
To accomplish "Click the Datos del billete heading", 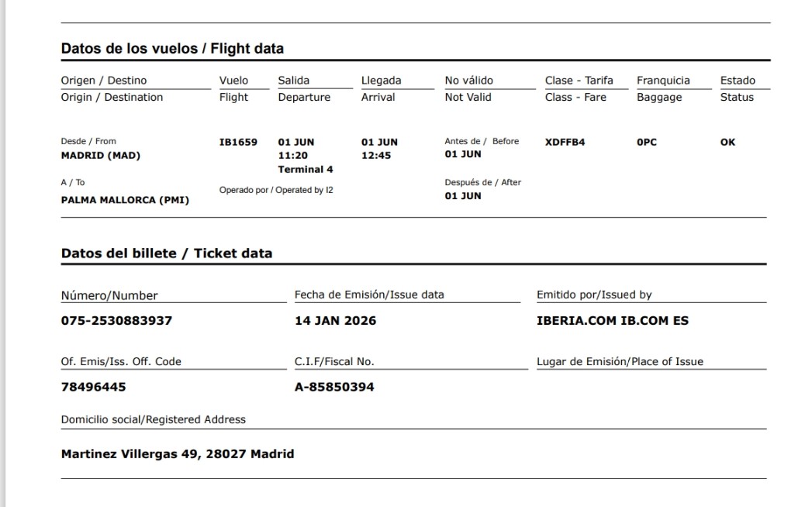I will [x=166, y=253].
